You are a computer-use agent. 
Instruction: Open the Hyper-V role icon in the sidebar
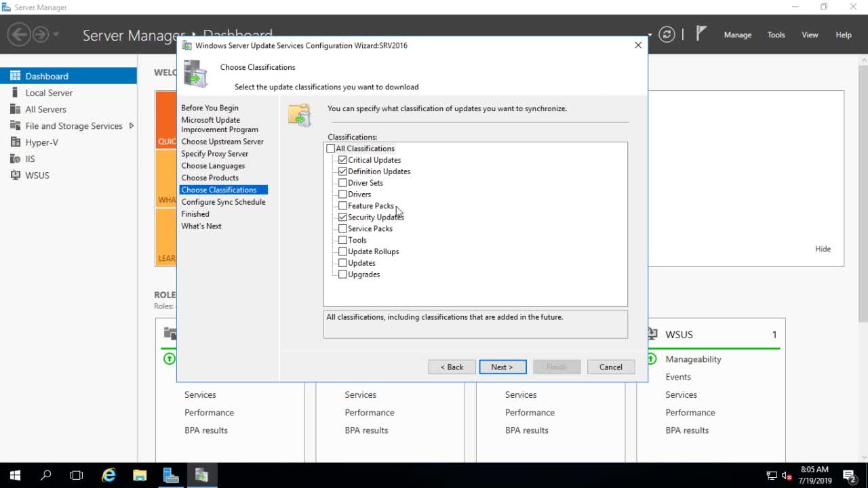click(x=15, y=142)
